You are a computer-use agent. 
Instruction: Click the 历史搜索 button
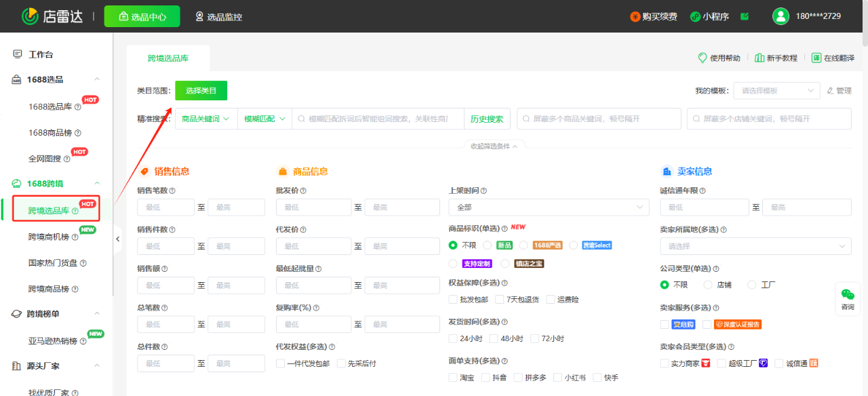click(487, 119)
